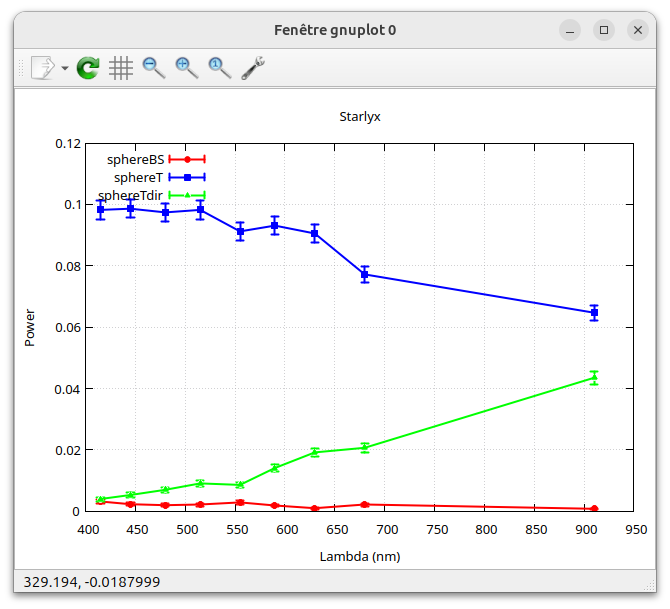
Task: Zoom in using the plus magnifier
Action: pos(187,68)
